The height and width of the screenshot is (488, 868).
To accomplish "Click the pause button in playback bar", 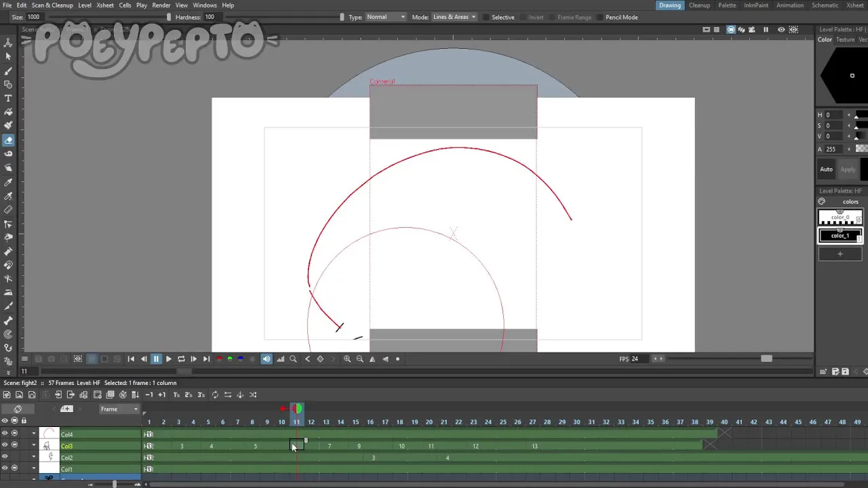I will pyautogui.click(x=156, y=359).
